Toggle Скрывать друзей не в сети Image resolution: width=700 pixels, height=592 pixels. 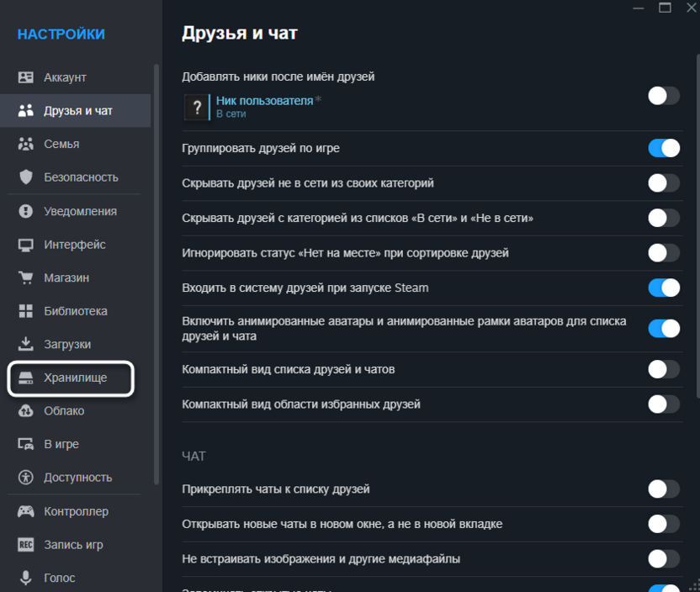664,183
